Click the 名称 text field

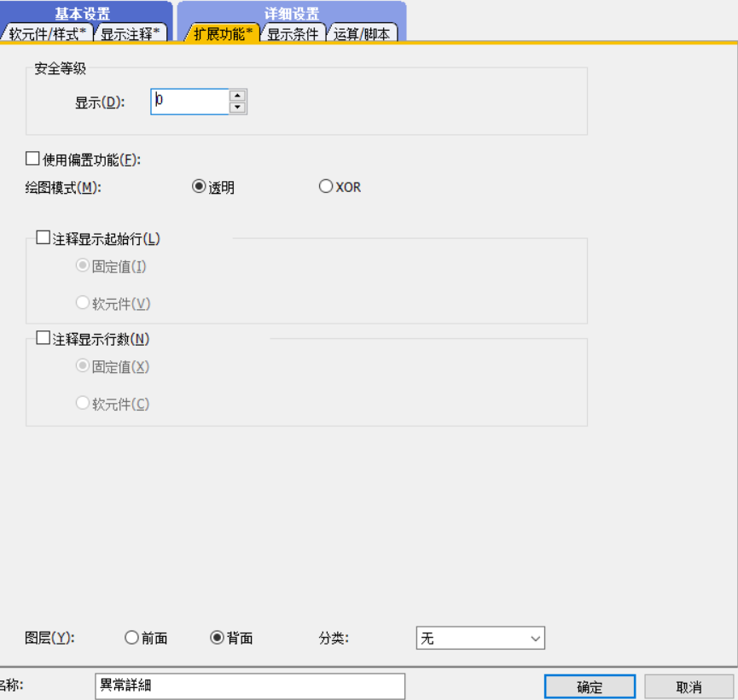pos(250,685)
